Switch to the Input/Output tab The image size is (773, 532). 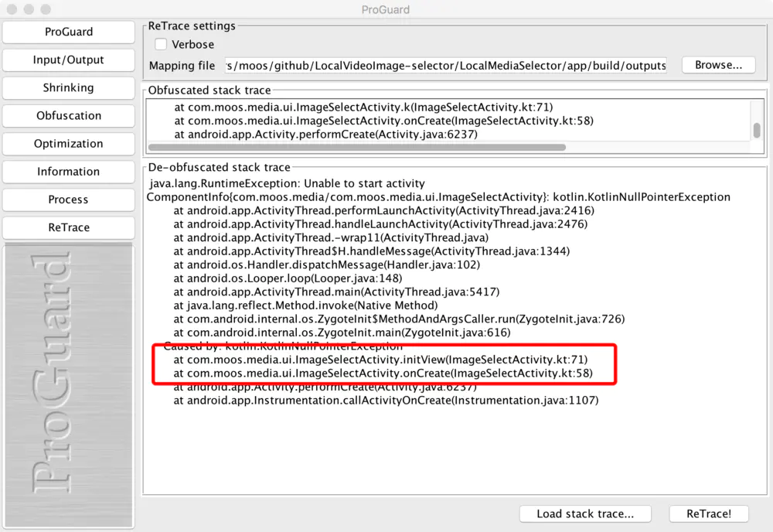pyautogui.click(x=69, y=60)
